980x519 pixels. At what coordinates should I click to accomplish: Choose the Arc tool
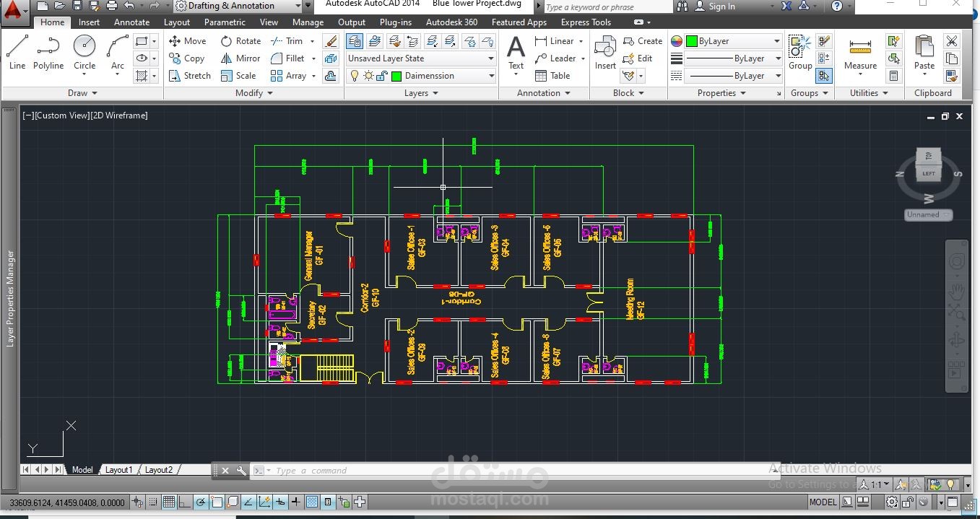coord(117,53)
